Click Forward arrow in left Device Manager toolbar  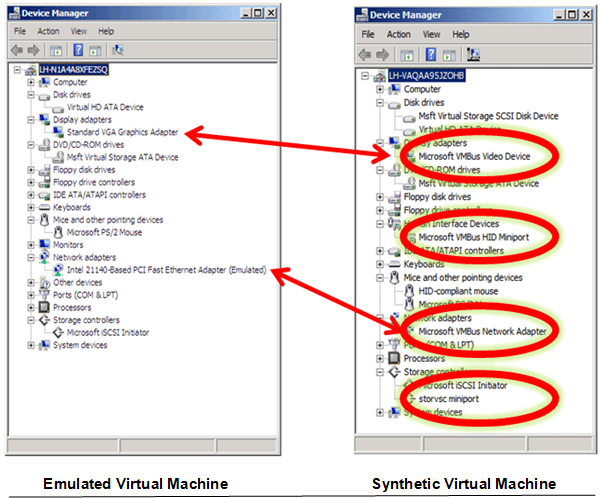coord(33,50)
